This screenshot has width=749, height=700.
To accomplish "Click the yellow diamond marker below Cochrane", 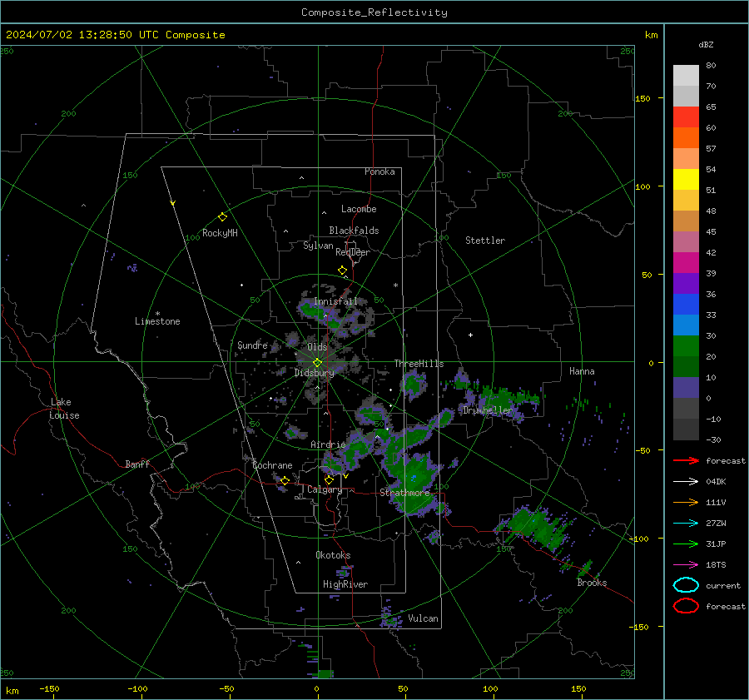I will pos(285,481).
